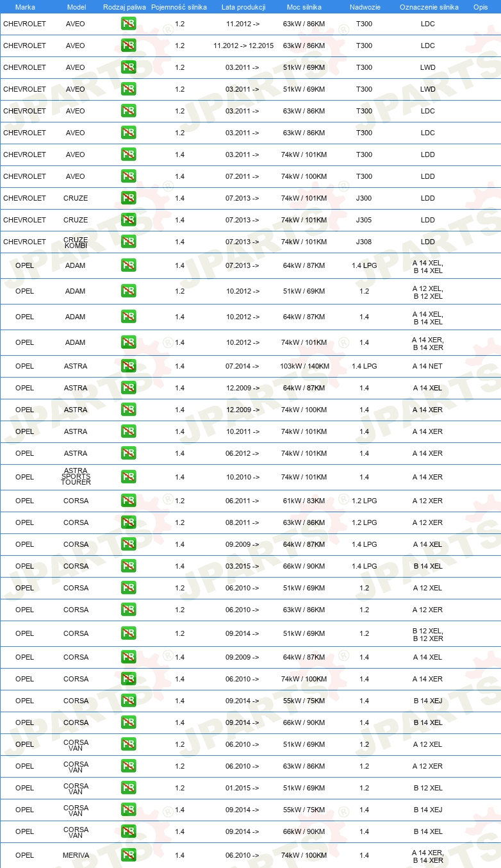Select the 10.2010 -> production date
Viewport: 501px width, 868px height.
[242, 477]
